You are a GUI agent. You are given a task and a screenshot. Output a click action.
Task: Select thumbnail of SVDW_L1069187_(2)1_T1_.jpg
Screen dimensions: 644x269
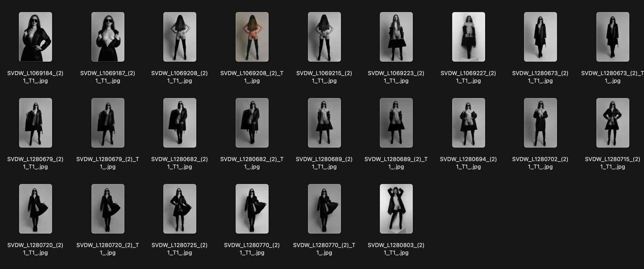coord(108,37)
